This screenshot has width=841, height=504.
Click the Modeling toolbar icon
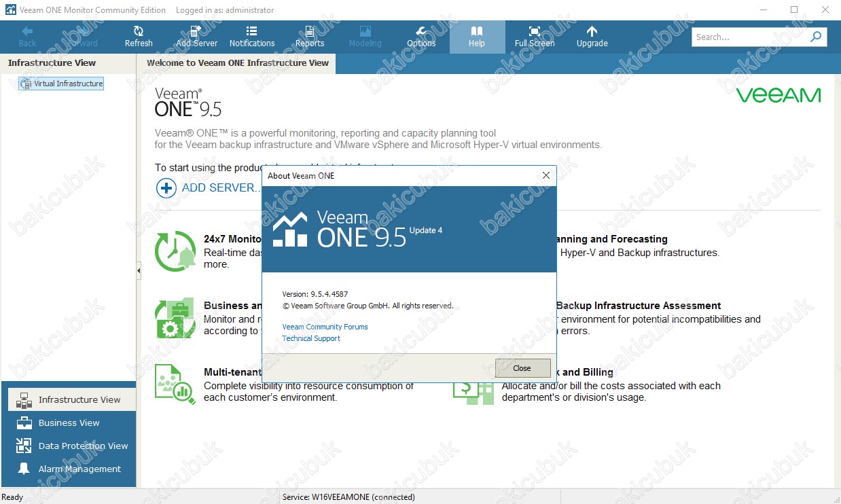click(x=365, y=37)
